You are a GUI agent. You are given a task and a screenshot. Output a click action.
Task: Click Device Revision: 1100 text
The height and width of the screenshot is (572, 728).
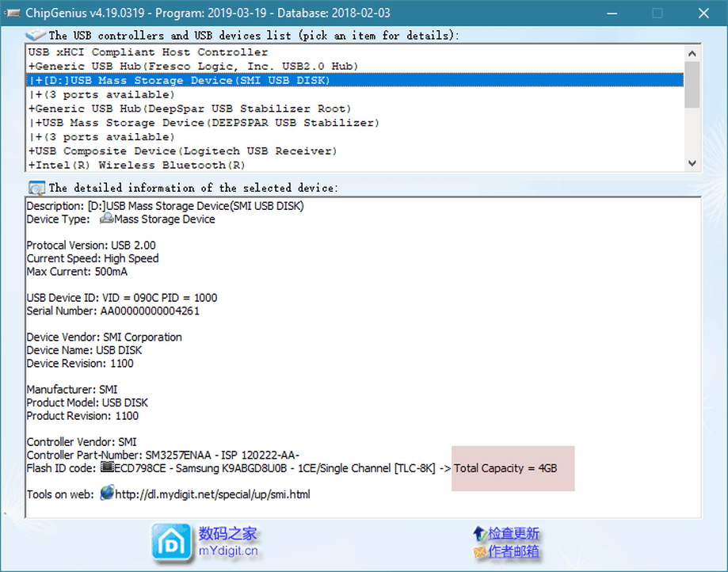80,363
